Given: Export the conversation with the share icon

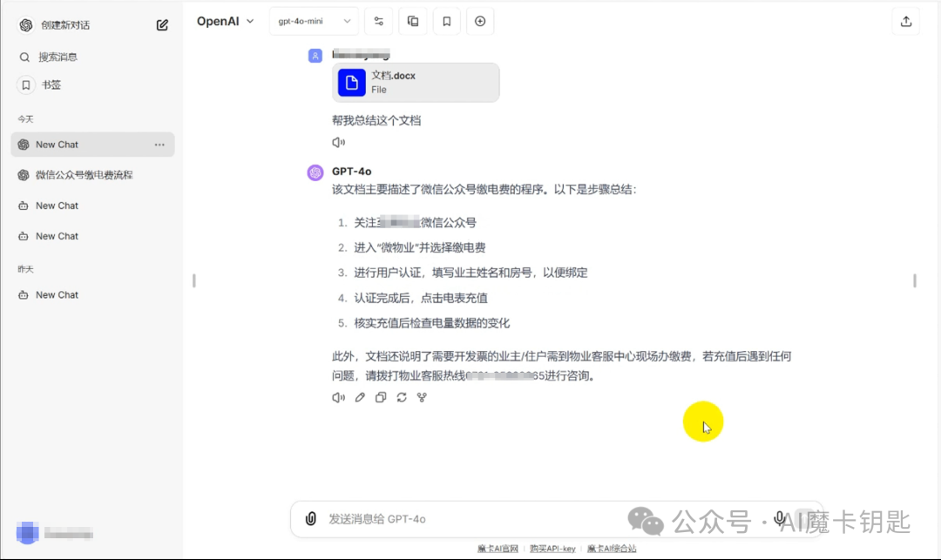Looking at the screenshot, I should click(906, 21).
